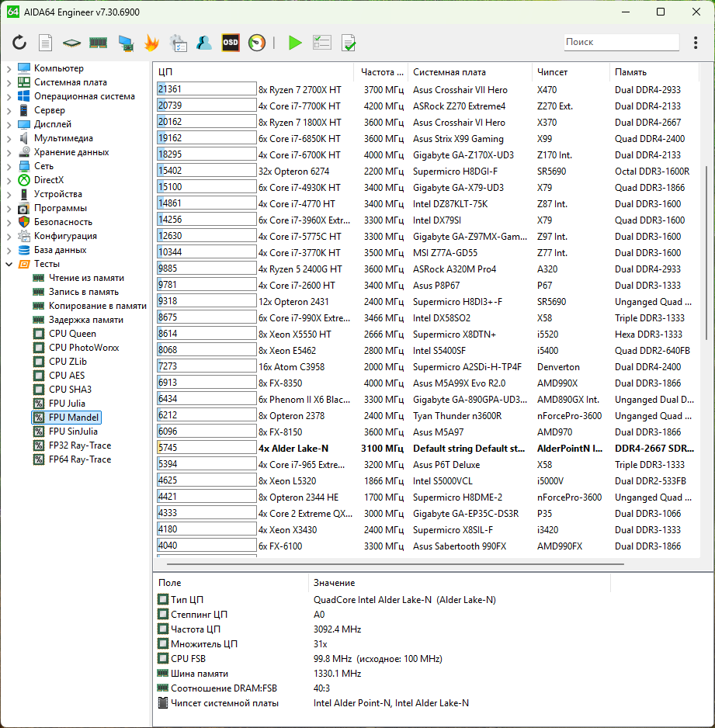Click the Поиск search field
715x728 pixels.
point(620,42)
